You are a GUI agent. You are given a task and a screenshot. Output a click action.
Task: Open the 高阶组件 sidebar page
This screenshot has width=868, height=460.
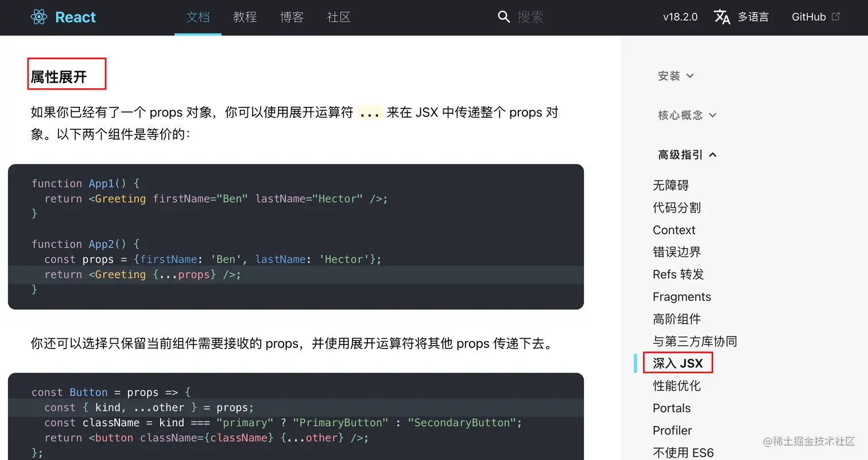pos(677,319)
